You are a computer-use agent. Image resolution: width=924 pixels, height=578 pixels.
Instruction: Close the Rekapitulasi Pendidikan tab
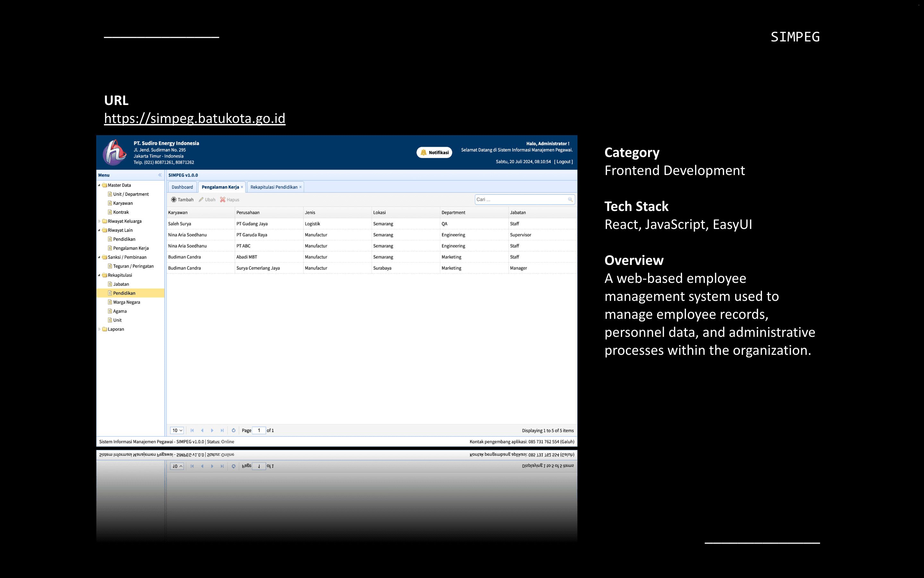pos(301,187)
